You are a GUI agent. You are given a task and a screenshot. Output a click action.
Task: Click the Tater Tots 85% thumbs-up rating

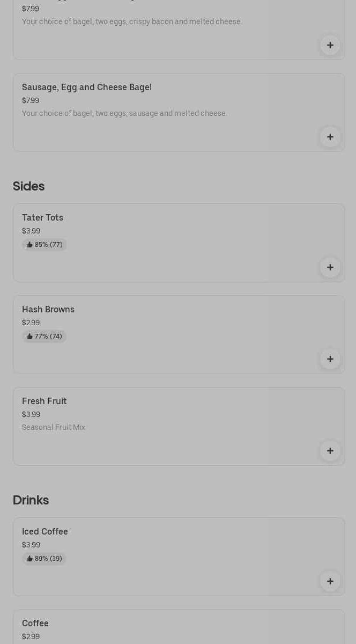44,245
